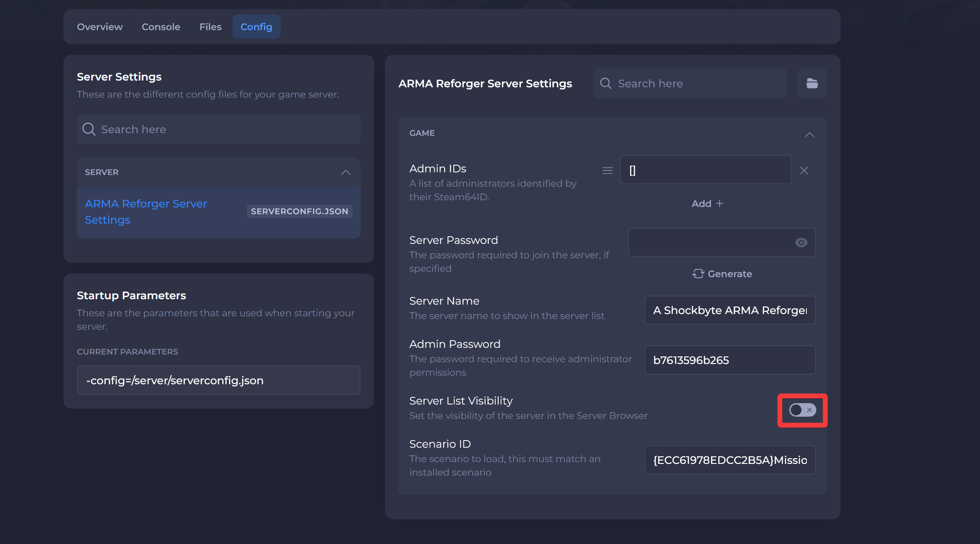The image size is (980, 544).
Task: Collapse the GAME section
Action: (x=809, y=135)
